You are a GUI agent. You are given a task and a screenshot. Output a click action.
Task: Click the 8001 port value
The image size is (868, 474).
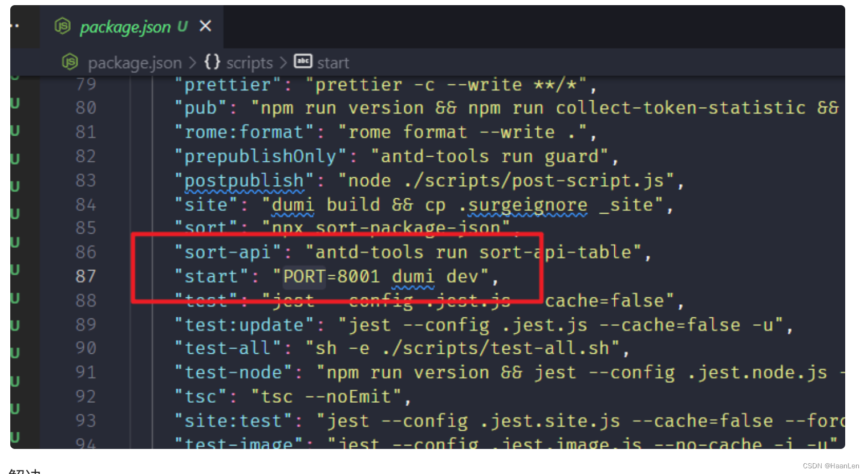tap(359, 276)
